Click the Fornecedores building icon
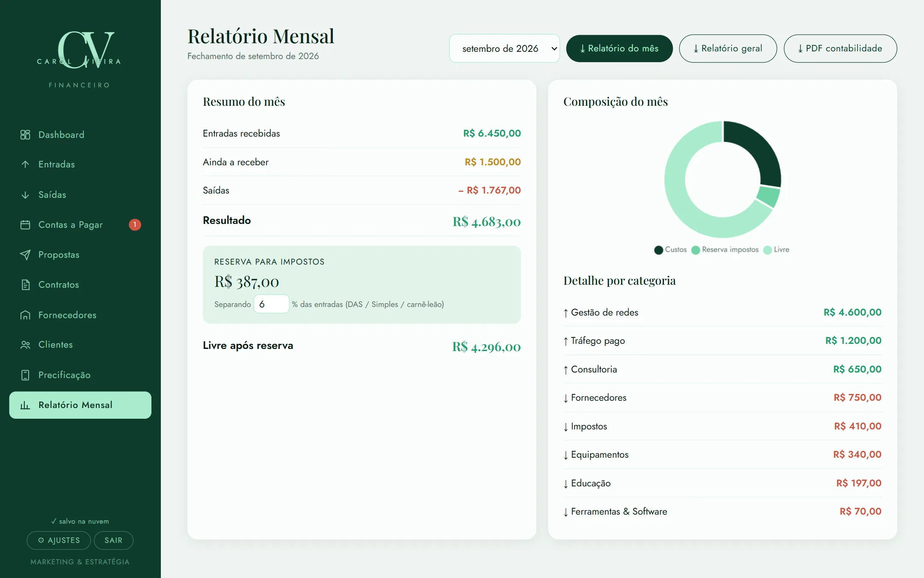 (25, 315)
